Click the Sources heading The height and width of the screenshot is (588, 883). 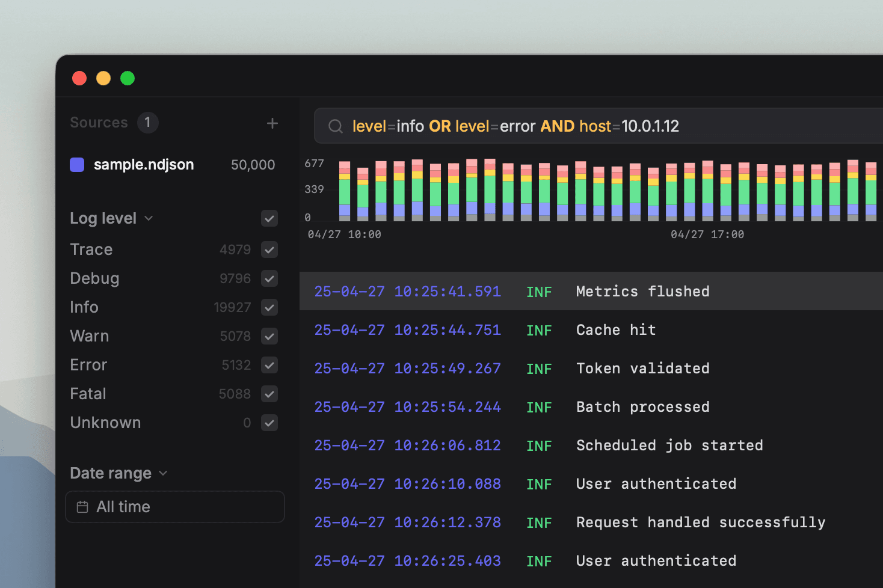pyautogui.click(x=99, y=123)
